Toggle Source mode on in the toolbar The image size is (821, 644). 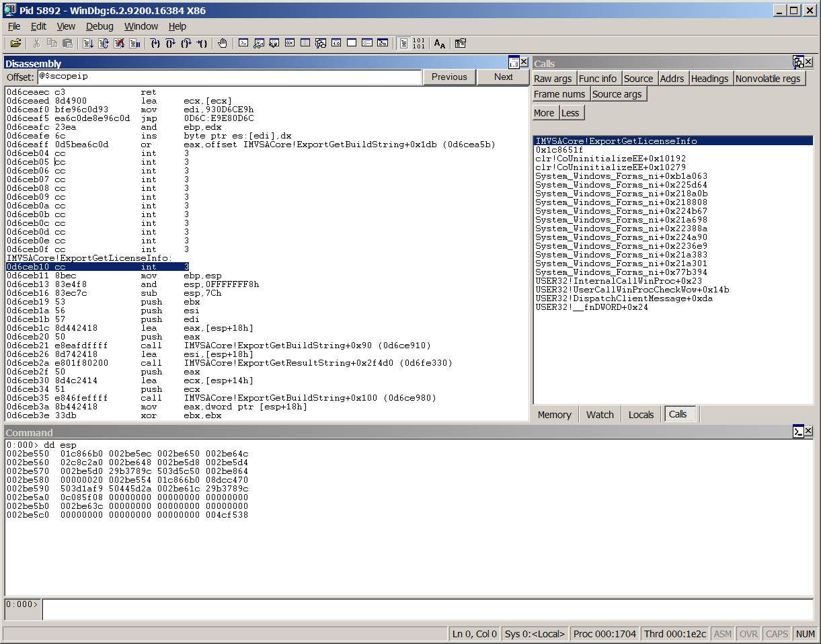(403, 43)
